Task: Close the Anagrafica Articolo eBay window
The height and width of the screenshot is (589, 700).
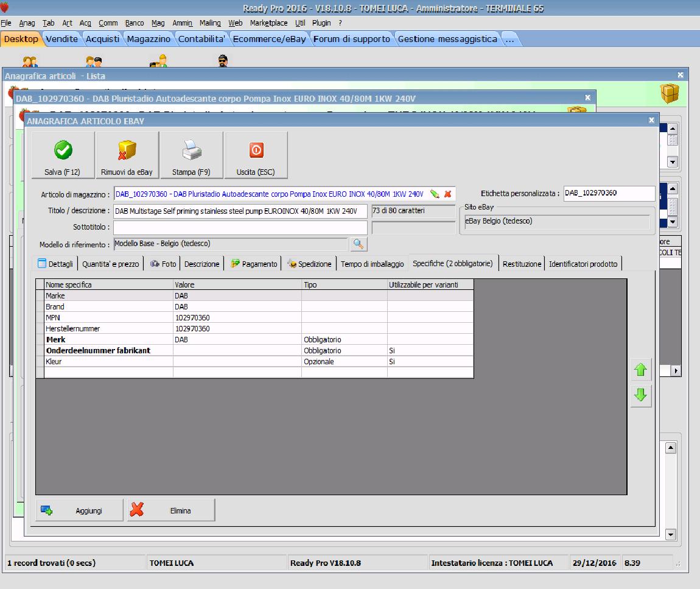Action: click(651, 121)
